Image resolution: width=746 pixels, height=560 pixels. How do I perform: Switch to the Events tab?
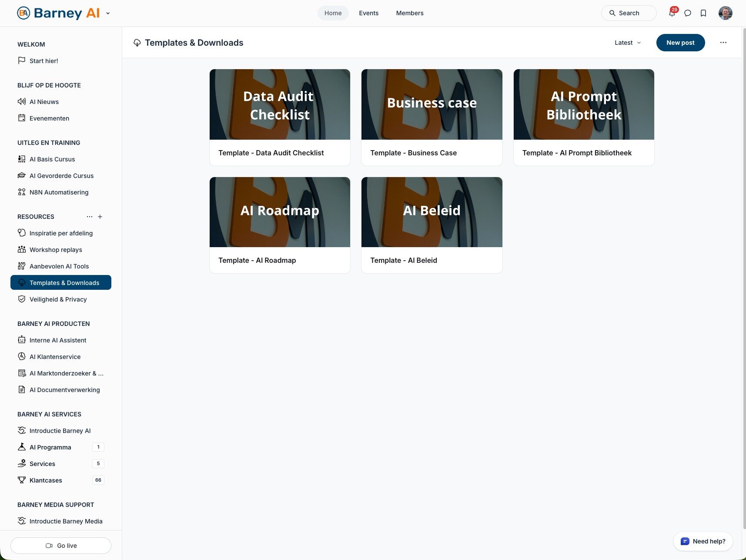pyautogui.click(x=368, y=13)
